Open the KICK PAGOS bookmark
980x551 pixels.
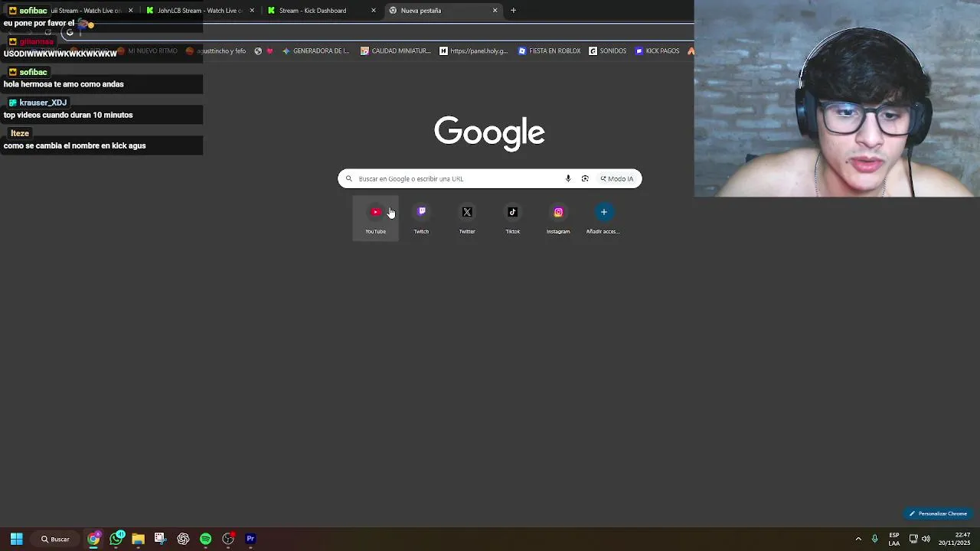(657, 51)
